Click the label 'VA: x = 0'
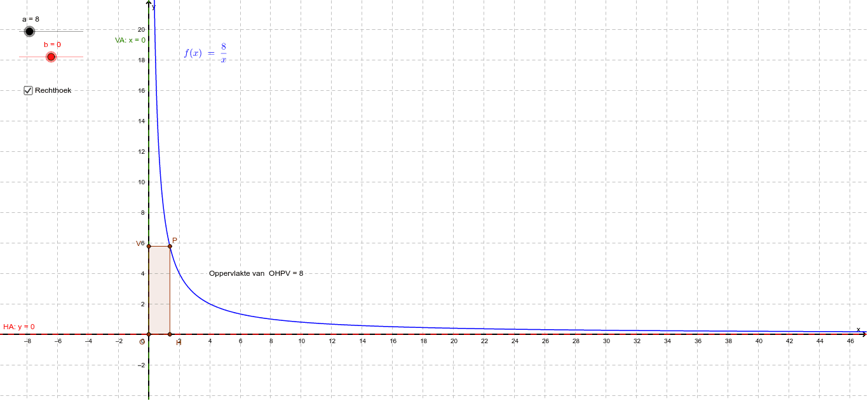Screen dimensions: 868x401 coord(130,40)
